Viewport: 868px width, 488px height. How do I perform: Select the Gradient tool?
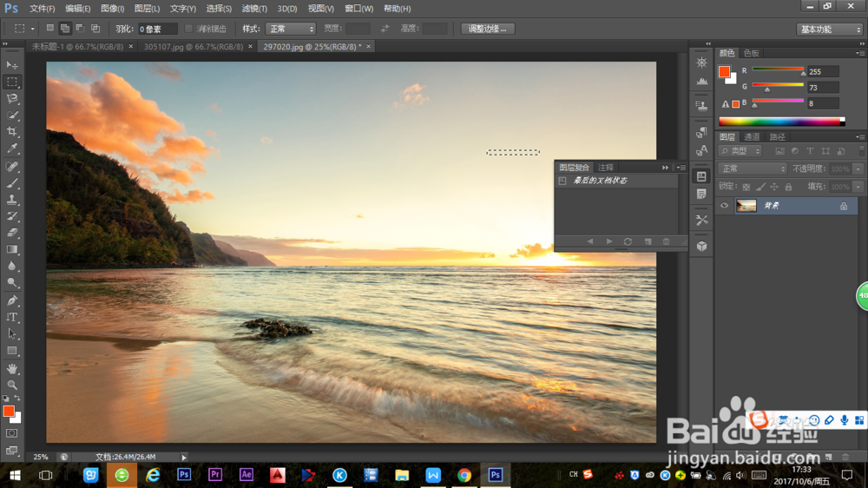[x=11, y=249]
